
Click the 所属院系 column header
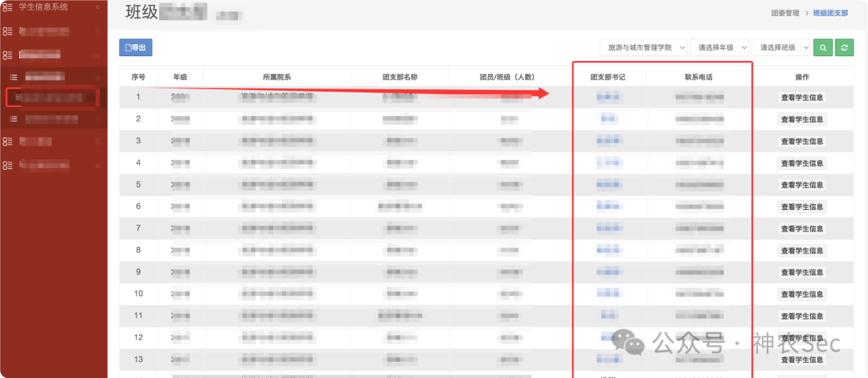(x=276, y=77)
